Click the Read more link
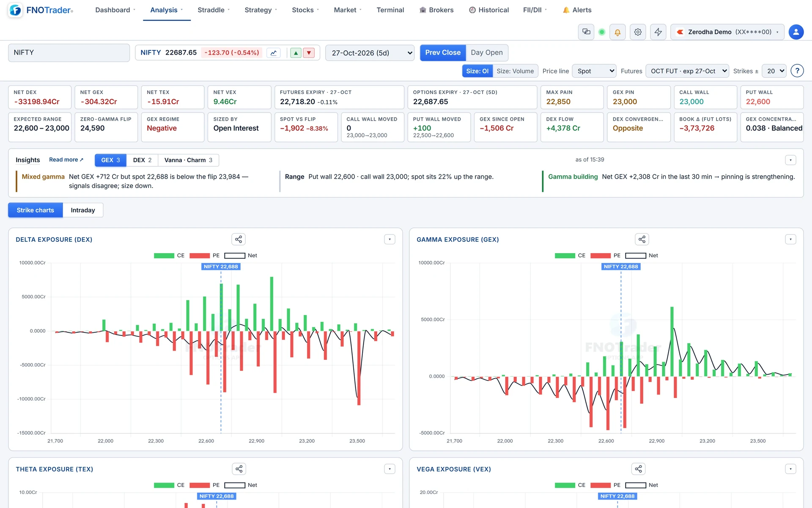 tap(66, 160)
